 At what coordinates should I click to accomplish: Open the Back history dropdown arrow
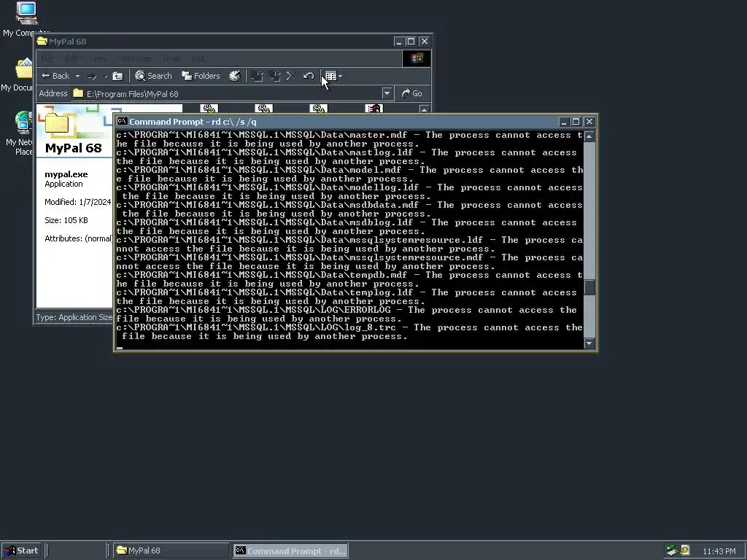[x=77, y=76]
